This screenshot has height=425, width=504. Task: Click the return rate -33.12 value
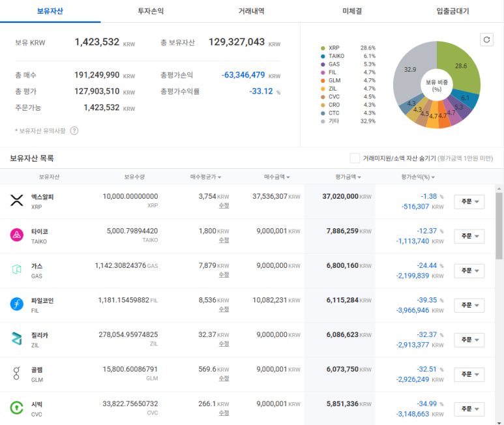pyautogui.click(x=261, y=91)
